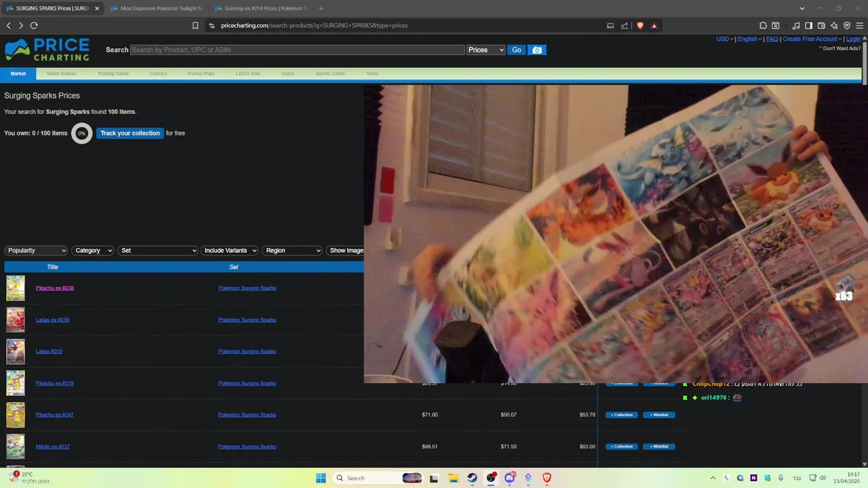This screenshot has height=488, width=868.
Task: Open the Brave Wallet icon
Action: pos(821,26)
